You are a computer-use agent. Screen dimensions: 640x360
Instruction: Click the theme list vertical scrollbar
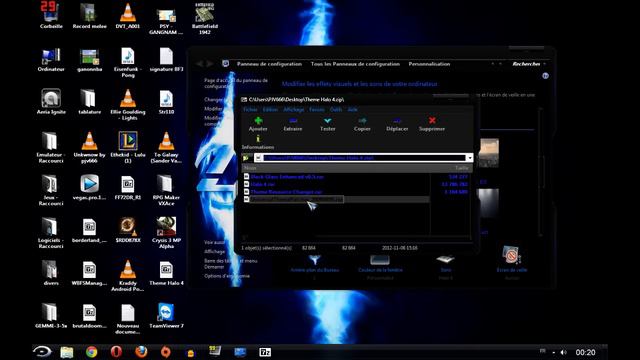[x=540, y=171]
